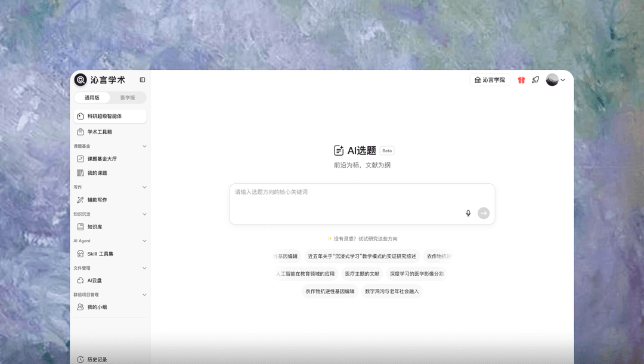Select suggestion 深度学习的医学影像分割

416,274
